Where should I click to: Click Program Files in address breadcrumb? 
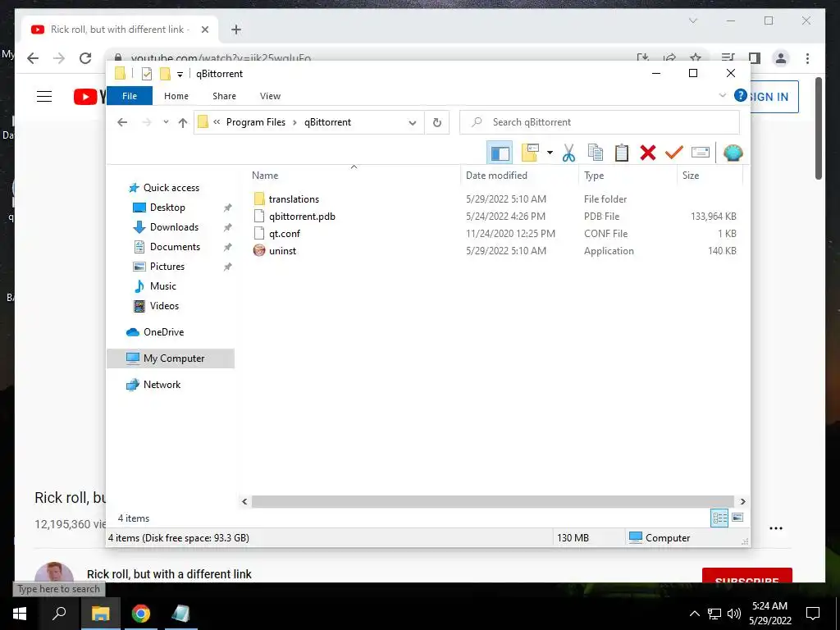click(x=256, y=122)
